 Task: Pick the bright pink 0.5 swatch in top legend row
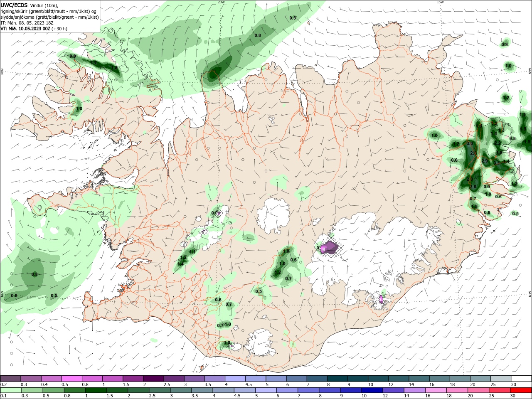72,378
